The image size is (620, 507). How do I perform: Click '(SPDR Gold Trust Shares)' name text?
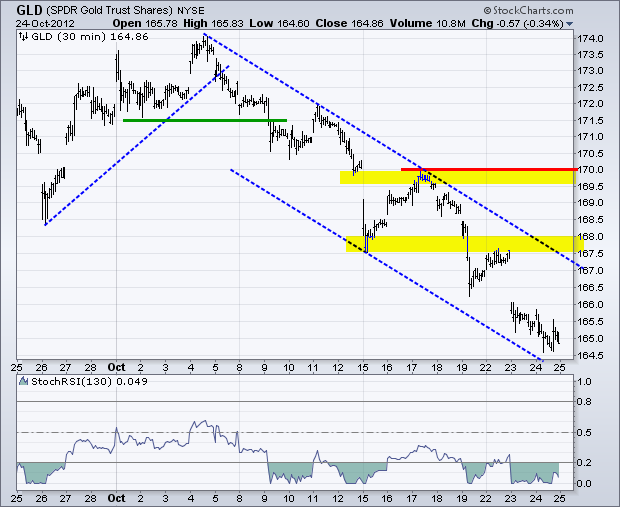[x=110, y=11]
